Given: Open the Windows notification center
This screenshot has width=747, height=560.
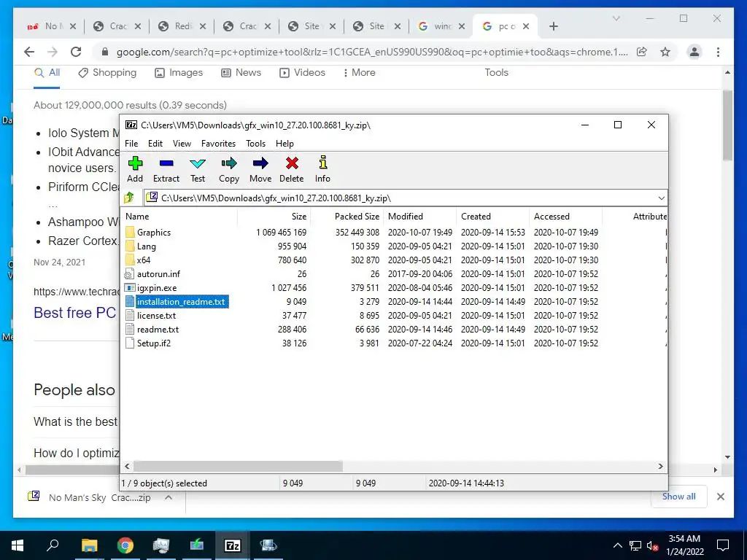Looking at the screenshot, I should [723, 545].
